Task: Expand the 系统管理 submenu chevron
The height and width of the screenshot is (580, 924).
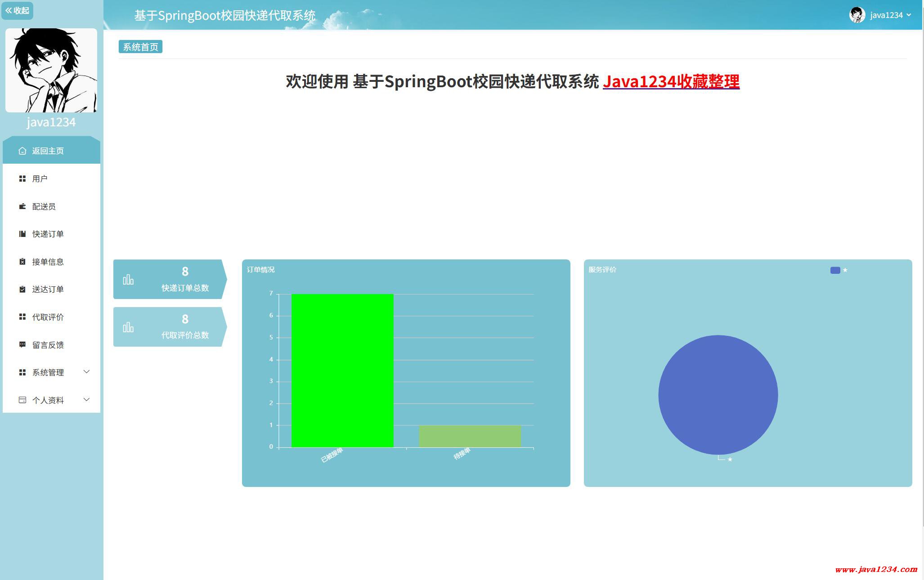Action: click(87, 372)
